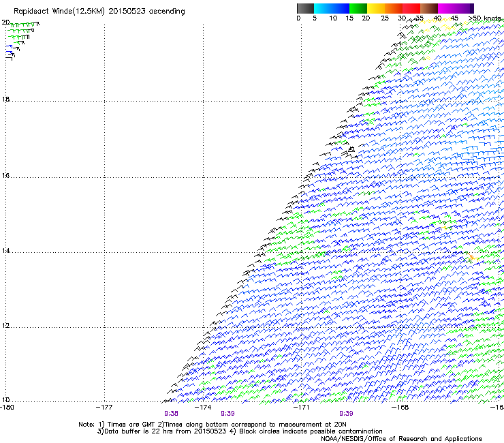Click the note line starting 'Note: 1) Times are GMT'
Viewport: 504px width, 443px height.
(212, 425)
